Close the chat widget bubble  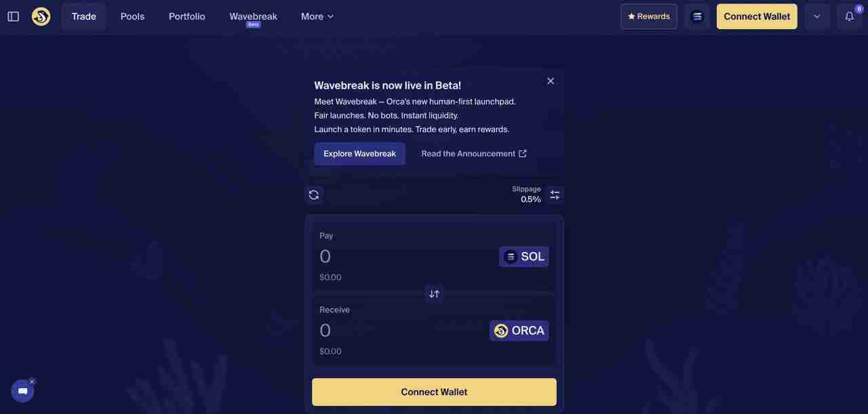(32, 381)
